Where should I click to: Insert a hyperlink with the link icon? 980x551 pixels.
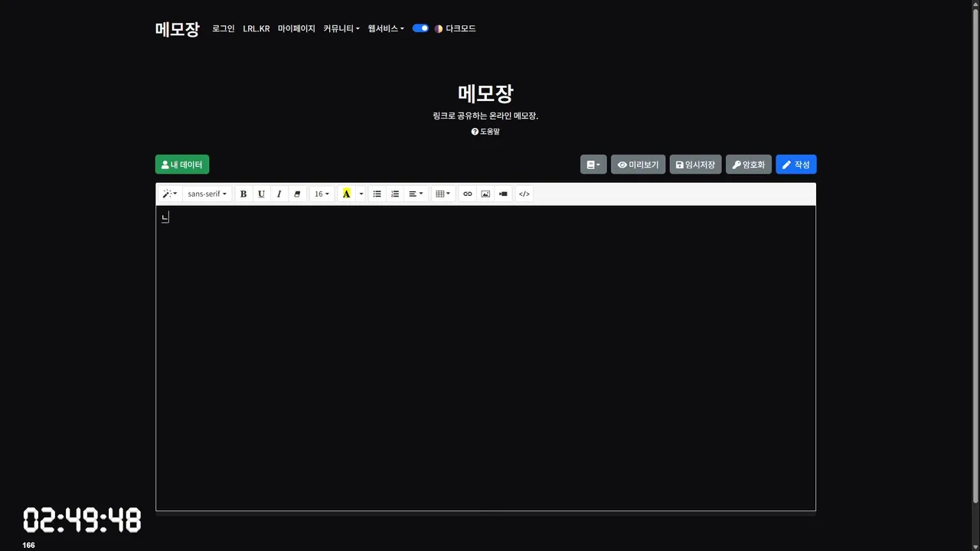(x=468, y=194)
